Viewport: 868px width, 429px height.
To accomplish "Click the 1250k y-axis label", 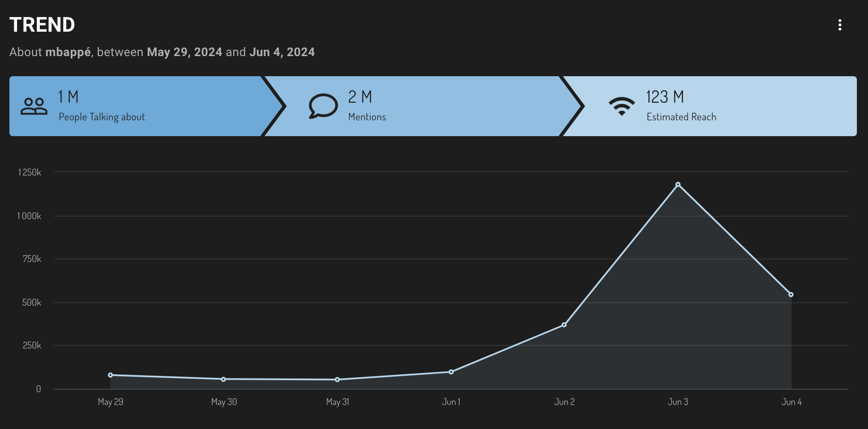I will (x=30, y=172).
